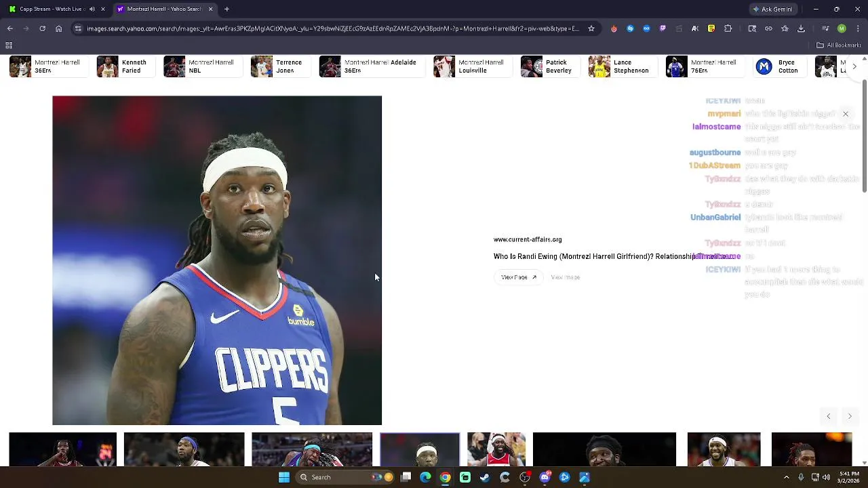The height and width of the screenshot is (488, 868).
Task: Open the AK extension icon
Action: [695, 28]
